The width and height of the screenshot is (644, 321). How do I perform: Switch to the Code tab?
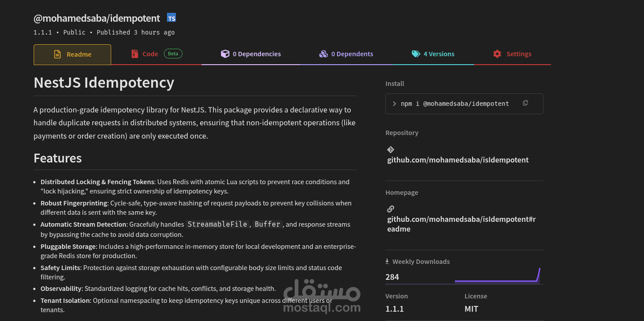tap(156, 54)
